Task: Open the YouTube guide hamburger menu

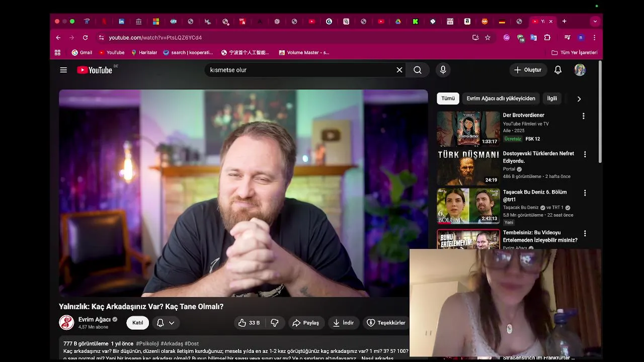Action: 63,70
